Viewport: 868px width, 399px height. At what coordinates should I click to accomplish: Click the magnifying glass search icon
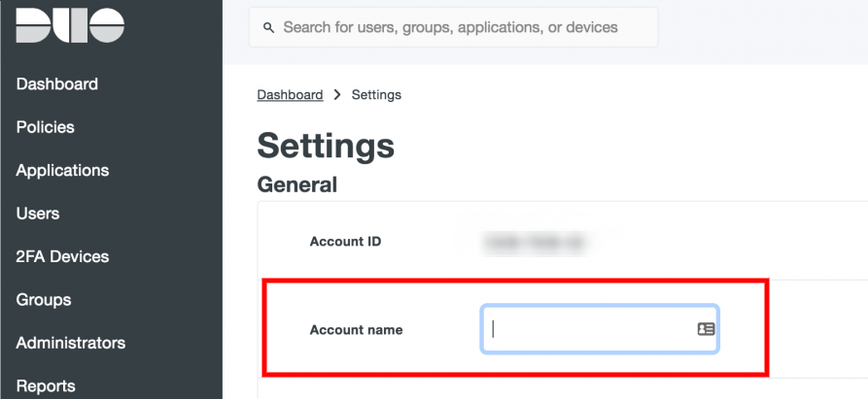coord(269,27)
